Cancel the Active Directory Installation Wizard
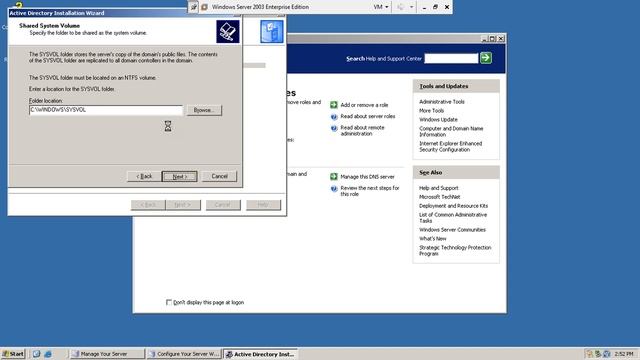 tap(219, 176)
